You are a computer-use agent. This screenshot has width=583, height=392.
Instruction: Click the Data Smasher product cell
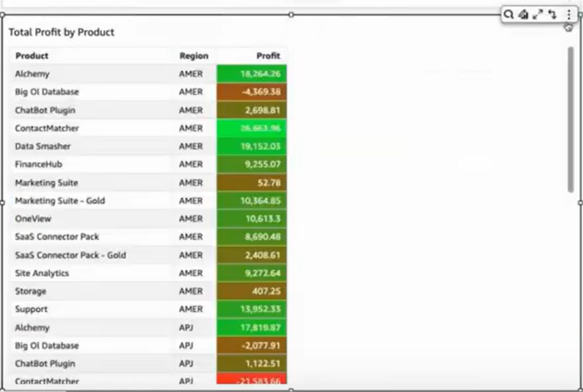[x=43, y=146]
